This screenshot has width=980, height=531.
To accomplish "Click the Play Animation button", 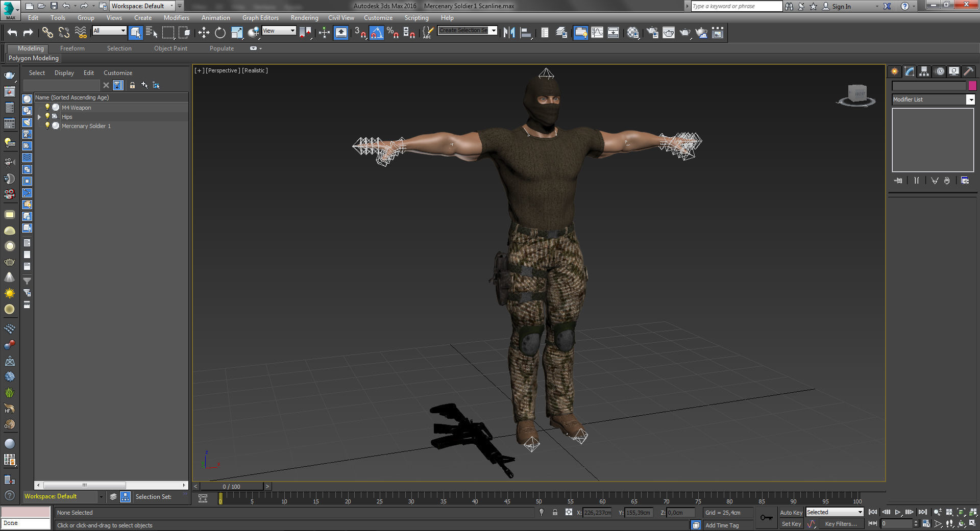I will tap(897, 512).
